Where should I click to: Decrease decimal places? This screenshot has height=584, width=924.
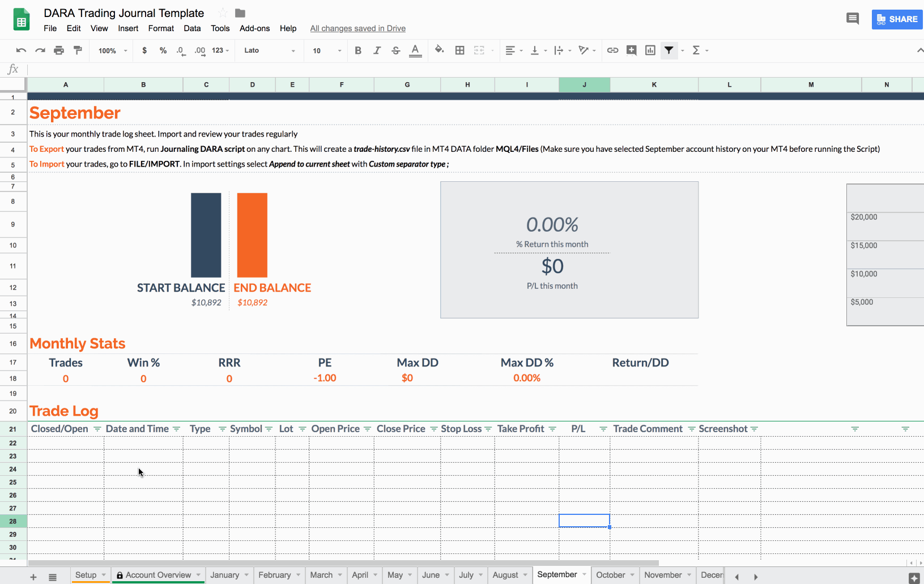(181, 50)
